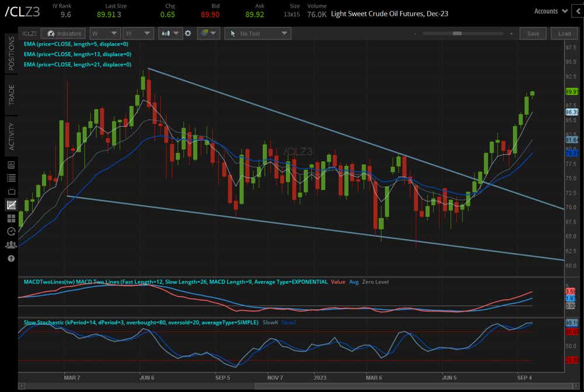The width and height of the screenshot is (584, 392).
Task: Click the TV live video icon in sidebar
Action: (11, 192)
